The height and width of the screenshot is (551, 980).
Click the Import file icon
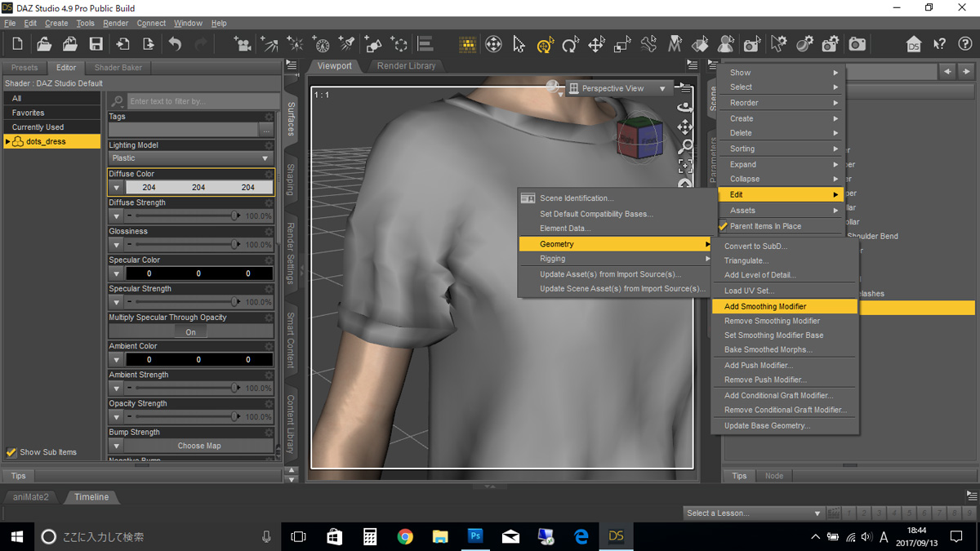click(x=122, y=44)
